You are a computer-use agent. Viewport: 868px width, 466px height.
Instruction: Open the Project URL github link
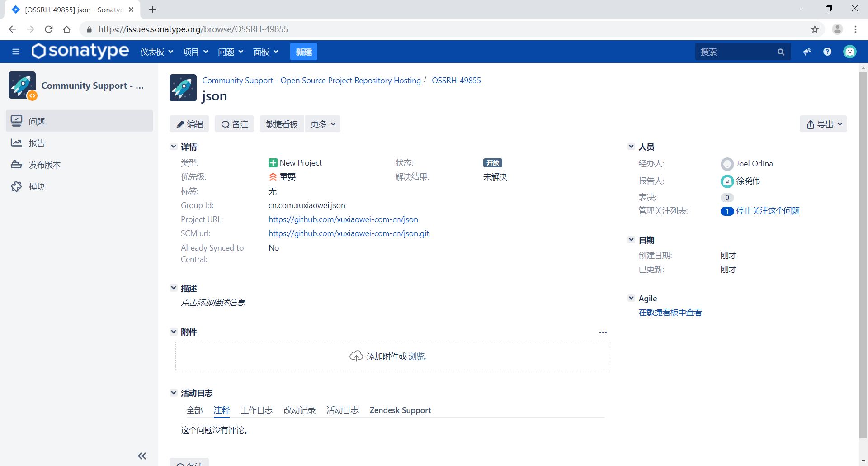pyautogui.click(x=343, y=219)
